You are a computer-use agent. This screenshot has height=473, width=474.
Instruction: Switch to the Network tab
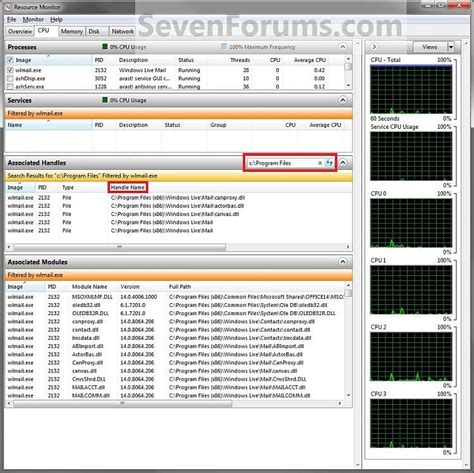point(123,31)
